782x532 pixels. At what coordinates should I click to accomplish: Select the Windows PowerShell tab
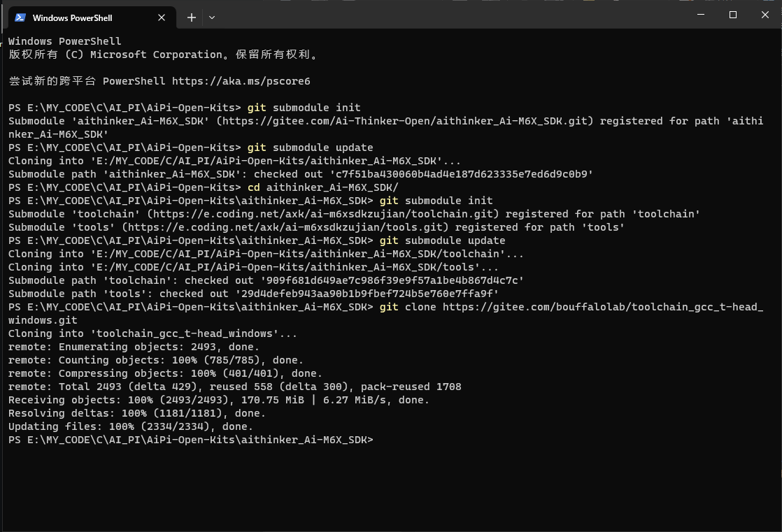pos(92,17)
